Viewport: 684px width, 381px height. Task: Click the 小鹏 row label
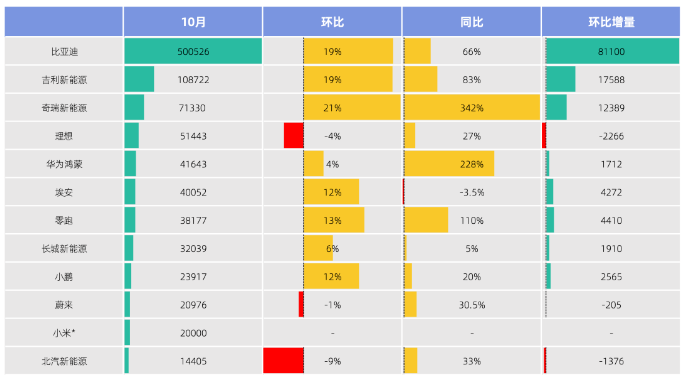[64, 277]
